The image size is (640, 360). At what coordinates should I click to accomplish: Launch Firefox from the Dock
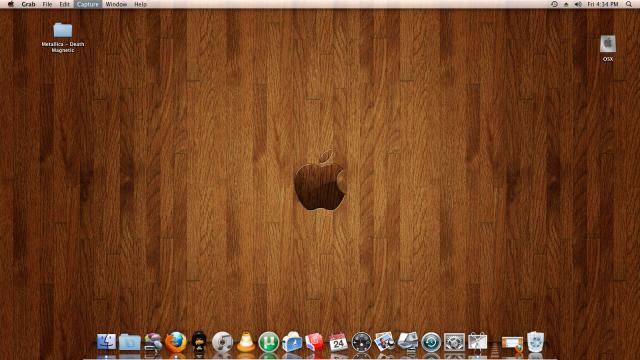(176, 342)
